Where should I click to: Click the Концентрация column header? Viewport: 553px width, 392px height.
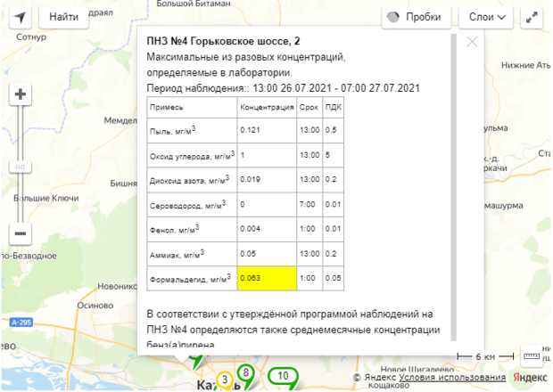coord(267,107)
